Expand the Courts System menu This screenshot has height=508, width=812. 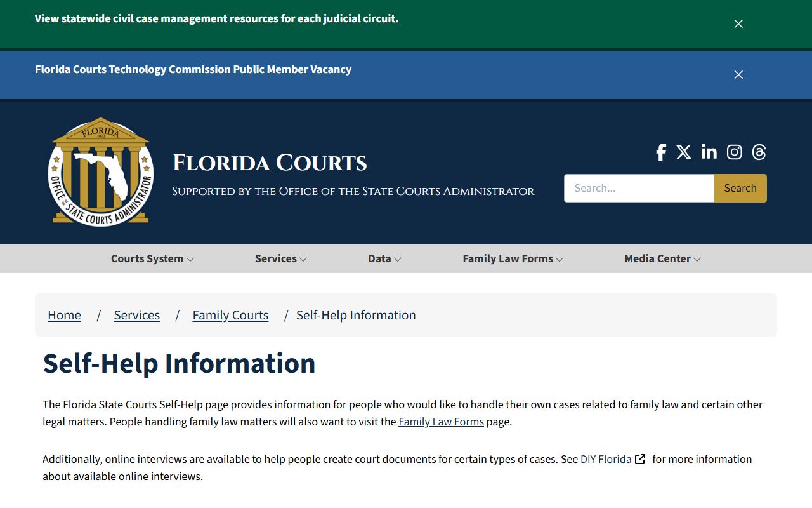(152, 258)
